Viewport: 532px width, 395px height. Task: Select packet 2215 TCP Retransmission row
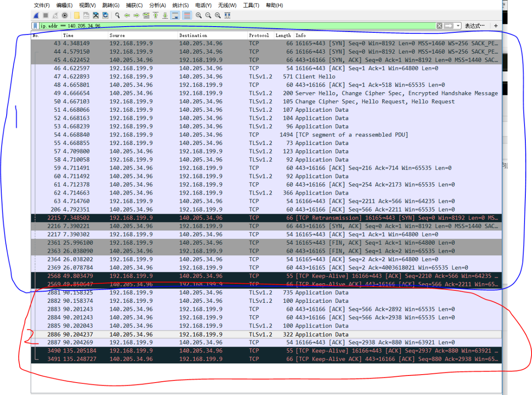coord(266,218)
